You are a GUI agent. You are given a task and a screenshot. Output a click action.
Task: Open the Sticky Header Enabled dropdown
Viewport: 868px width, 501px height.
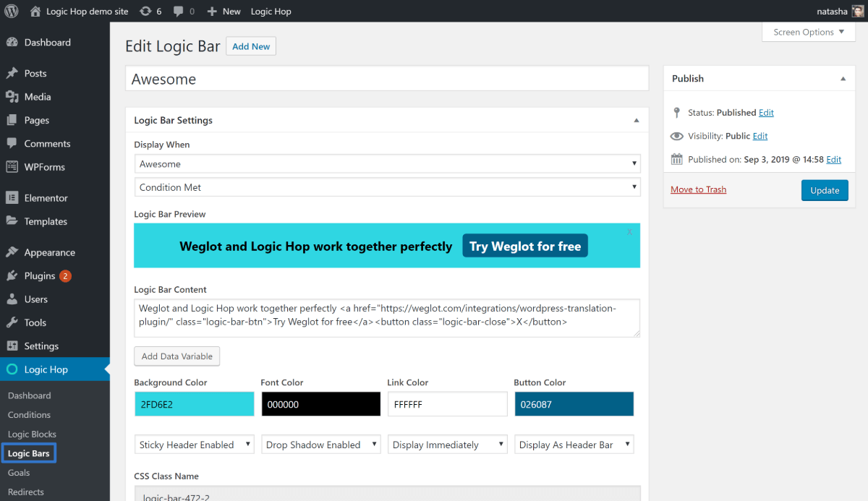[x=195, y=445]
